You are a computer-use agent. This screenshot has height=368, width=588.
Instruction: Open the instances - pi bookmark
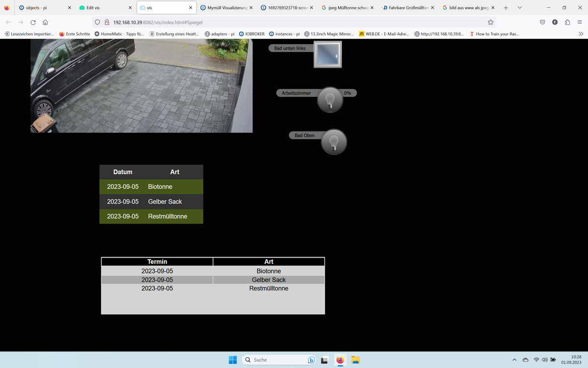coord(284,34)
